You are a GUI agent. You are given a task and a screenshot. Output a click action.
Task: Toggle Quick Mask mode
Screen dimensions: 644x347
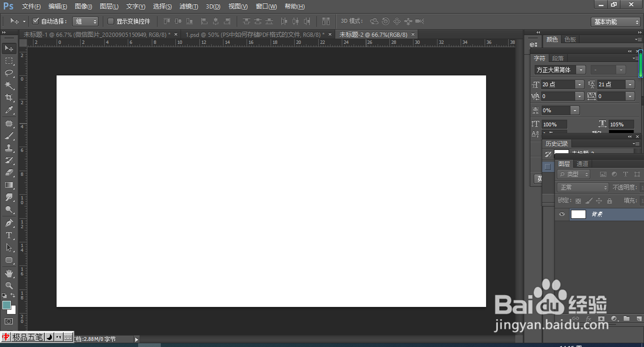(x=9, y=322)
